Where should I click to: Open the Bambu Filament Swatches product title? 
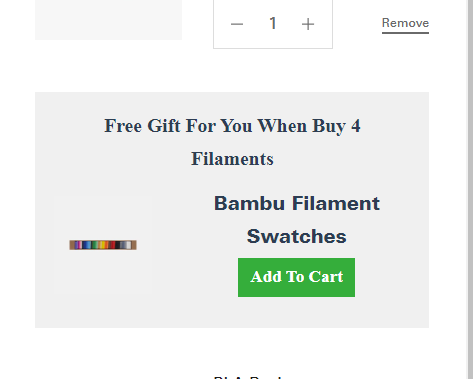pos(296,220)
